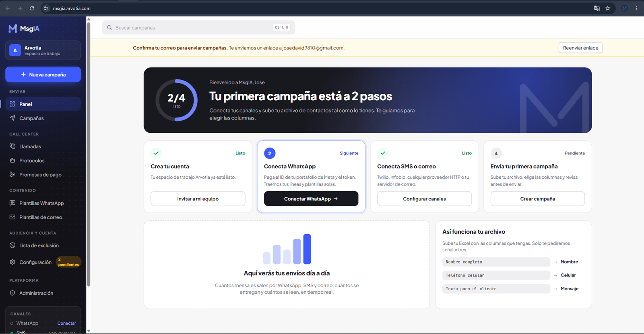Viewport: 644px width, 334px height.
Task: Click the Plantillas de correo envelope icon
Action: (x=12, y=217)
